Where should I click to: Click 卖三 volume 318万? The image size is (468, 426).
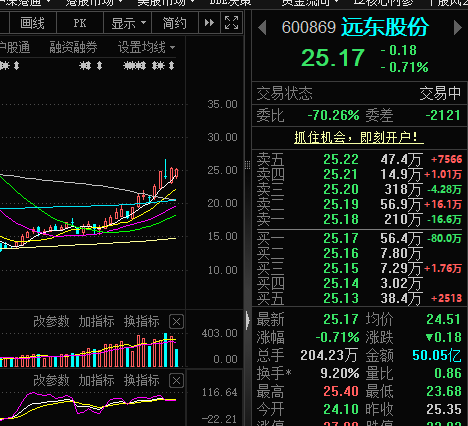(x=403, y=189)
